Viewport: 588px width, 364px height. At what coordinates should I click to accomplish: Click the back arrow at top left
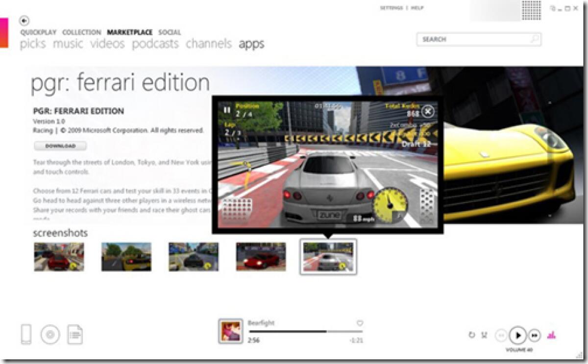23,20
